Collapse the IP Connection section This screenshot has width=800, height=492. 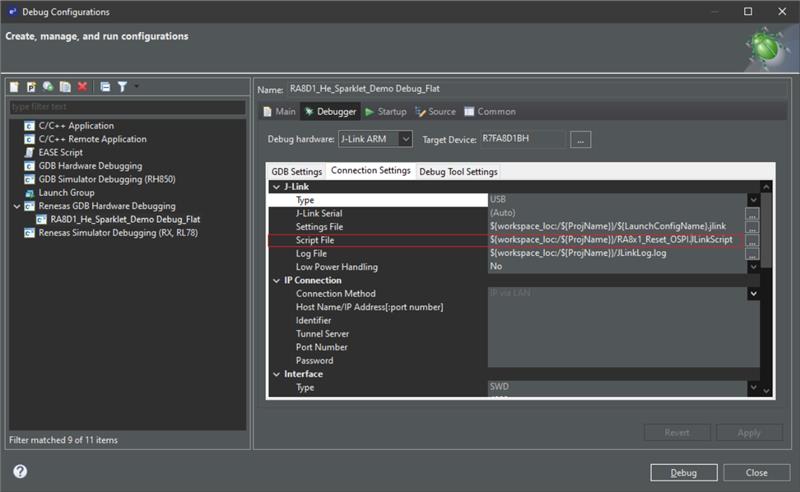coord(277,281)
